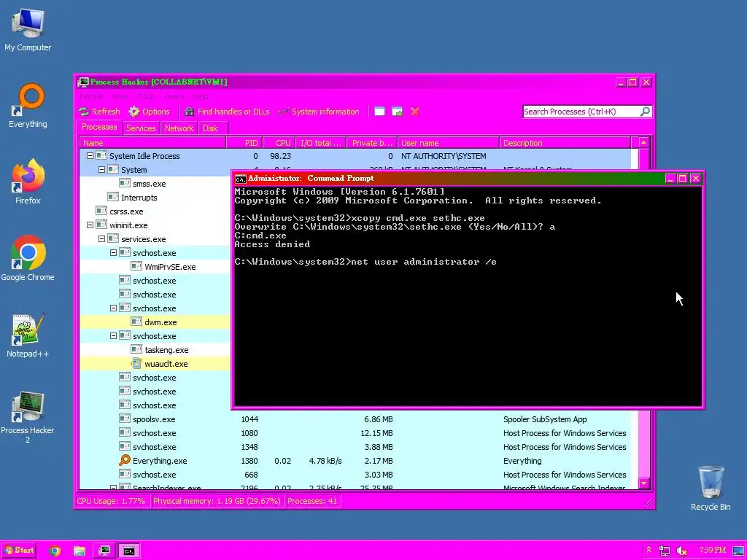Click the Physical memory status bar entry
The image size is (747, 560).
point(217,501)
